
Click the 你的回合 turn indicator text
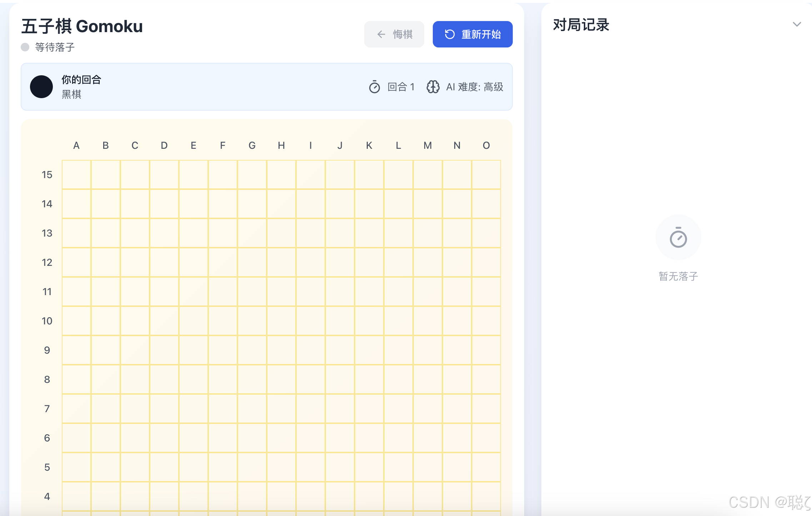point(81,80)
